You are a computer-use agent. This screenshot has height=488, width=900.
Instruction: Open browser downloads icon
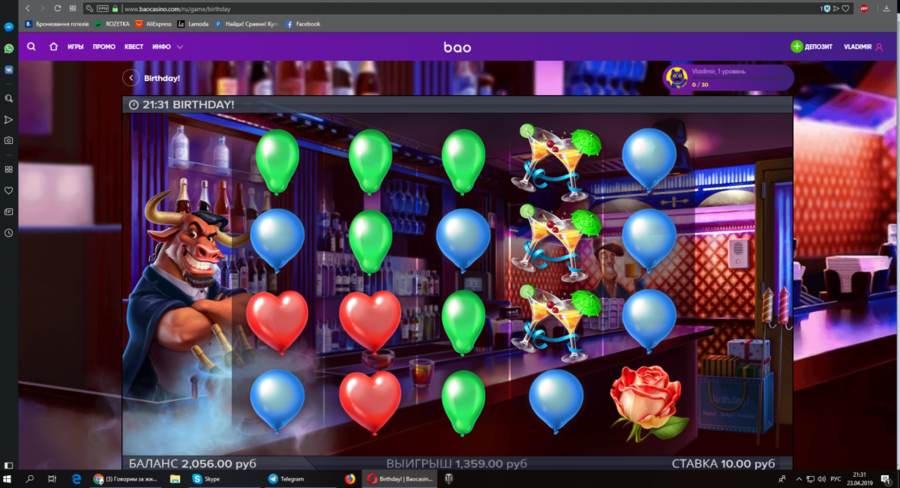tap(887, 9)
